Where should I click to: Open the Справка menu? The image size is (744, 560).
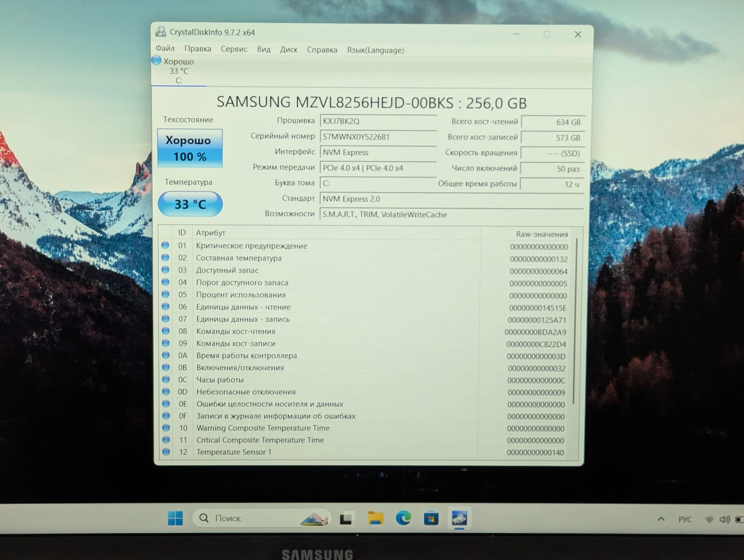pyautogui.click(x=322, y=50)
